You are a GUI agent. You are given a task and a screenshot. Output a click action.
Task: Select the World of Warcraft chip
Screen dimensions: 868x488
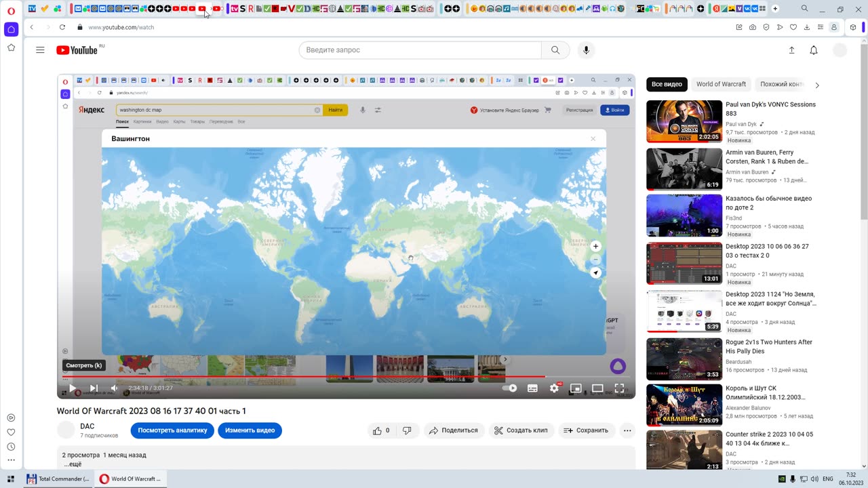pos(721,85)
